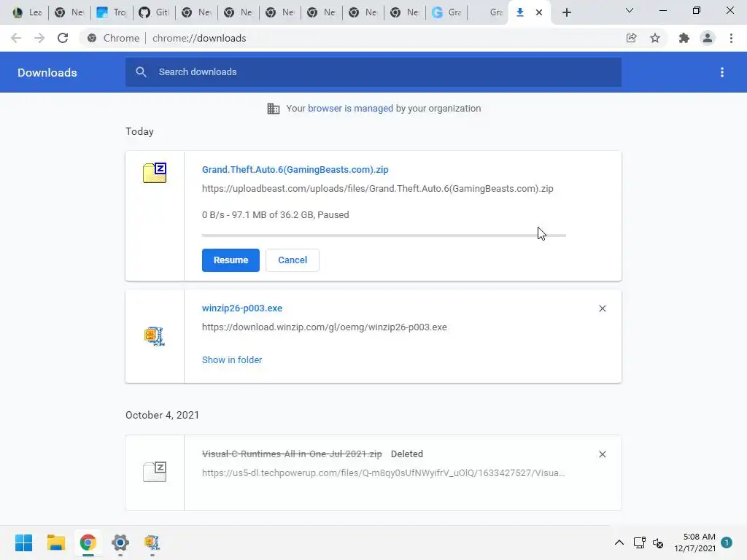Viewport: 747px width, 560px height.
Task: Click the deleted Visual-C-Runtimes zip icon
Action: [x=155, y=472]
